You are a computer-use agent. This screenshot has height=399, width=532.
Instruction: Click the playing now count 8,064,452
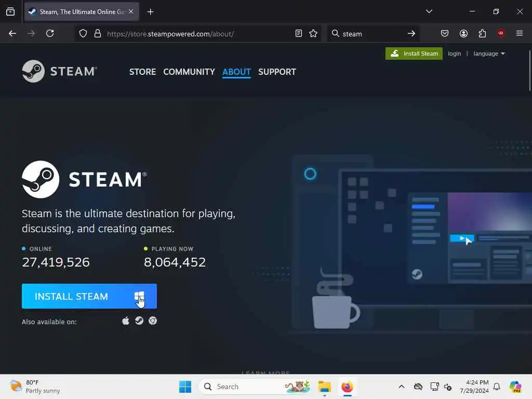tap(175, 262)
